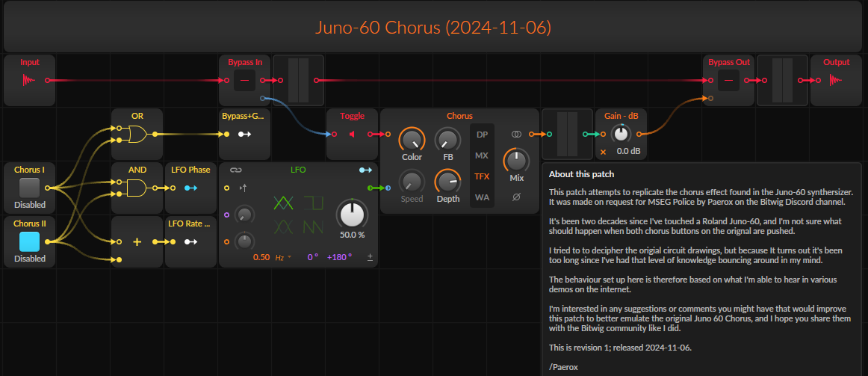
Task: Click the Bypass Out switch button
Action: coord(728,80)
